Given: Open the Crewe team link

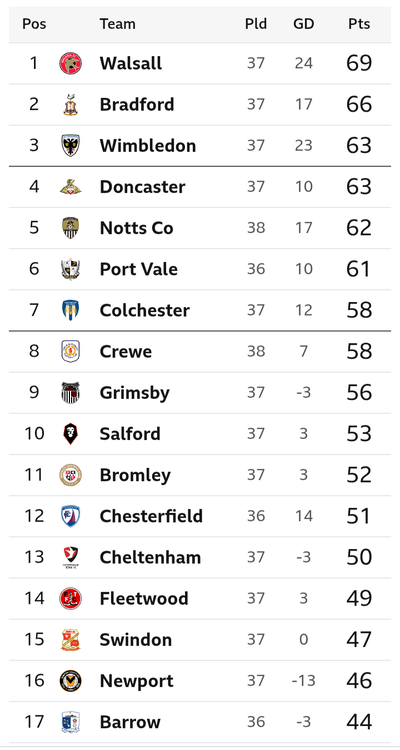Looking at the screenshot, I should pos(126,352).
